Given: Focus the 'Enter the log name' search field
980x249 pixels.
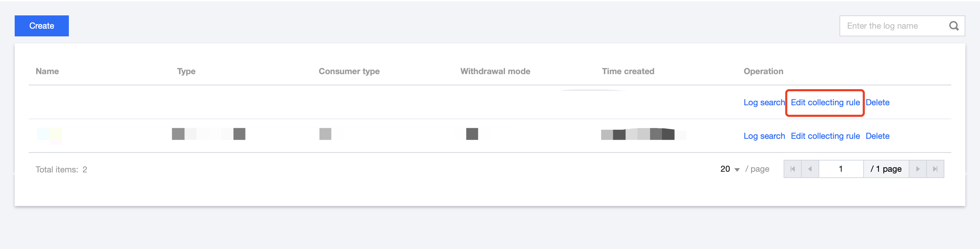Looking at the screenshot, I should (894, 26).
